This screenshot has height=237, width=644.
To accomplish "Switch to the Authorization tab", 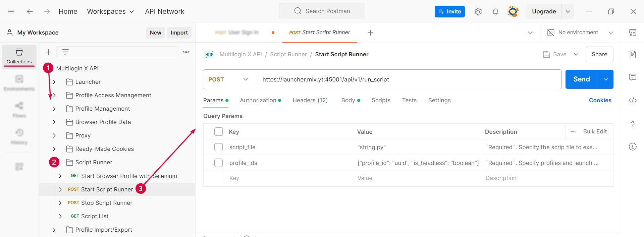I will (260, 100).
